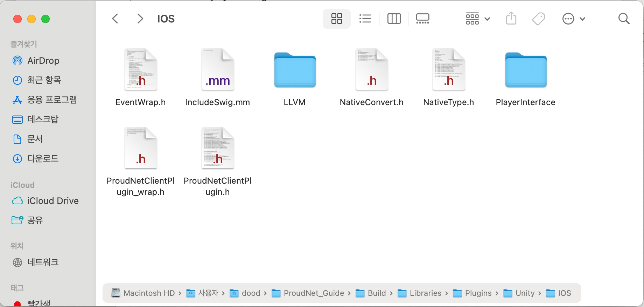This screenshot has height=307, width=644.
Task: Select the EventWrap.h file
Action: pos(141,70)
